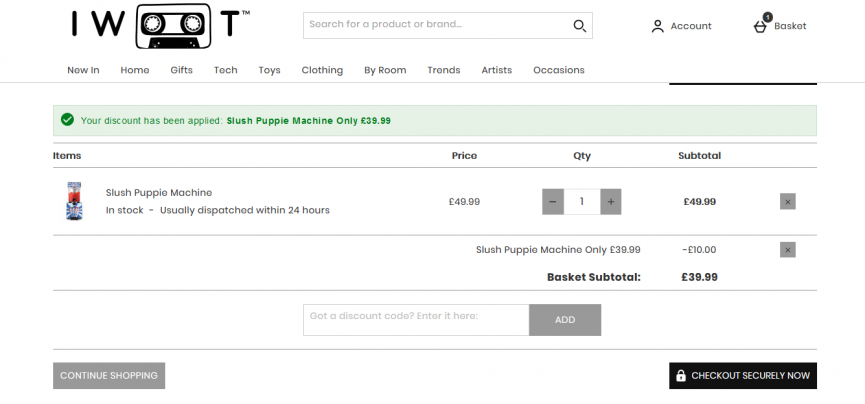This screenshot has width=865, height=404.
Task: Click the 'Slush Puppie Machine Only £39.99' discount row label
Action: [558, 249]
